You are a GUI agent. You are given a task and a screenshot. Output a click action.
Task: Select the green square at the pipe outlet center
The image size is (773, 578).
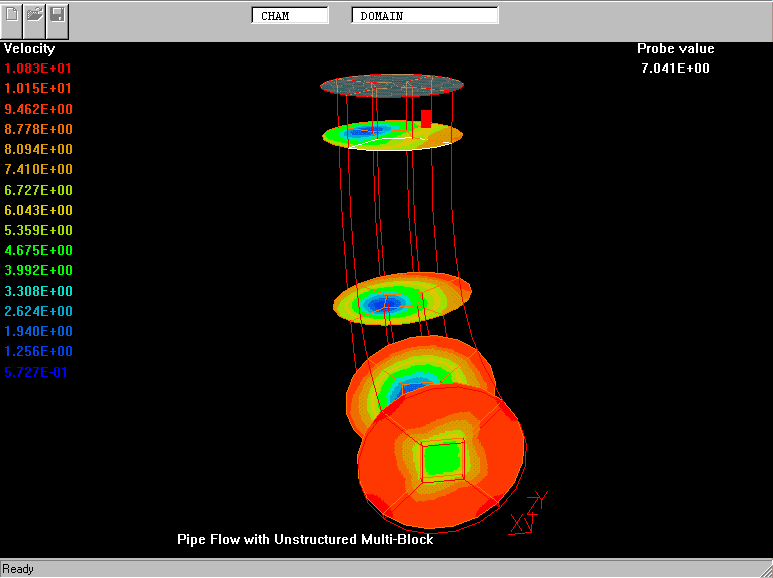441,460
